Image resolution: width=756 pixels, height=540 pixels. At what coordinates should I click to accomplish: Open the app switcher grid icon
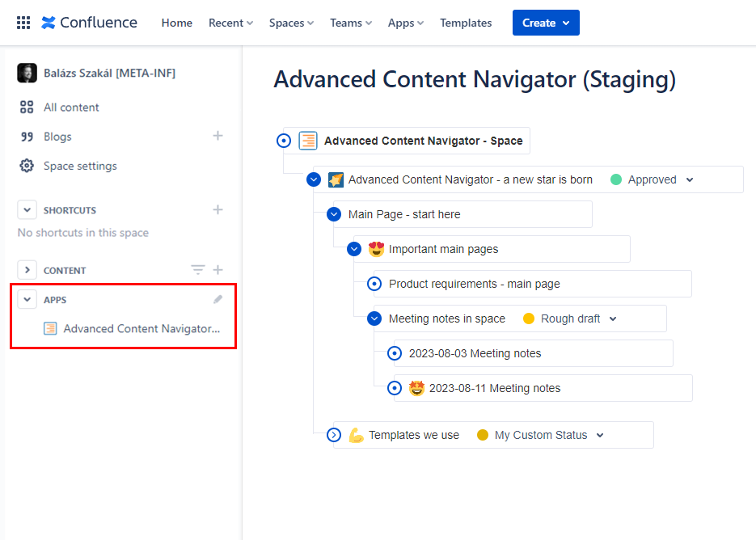point(23,23)
